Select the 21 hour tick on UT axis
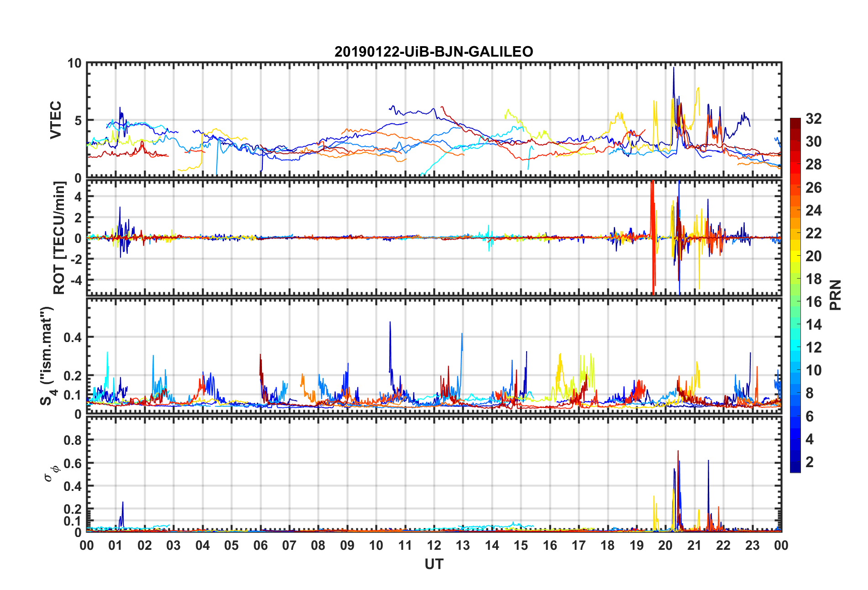This screenshot has width=868, height=590. [x=695, y=545]
